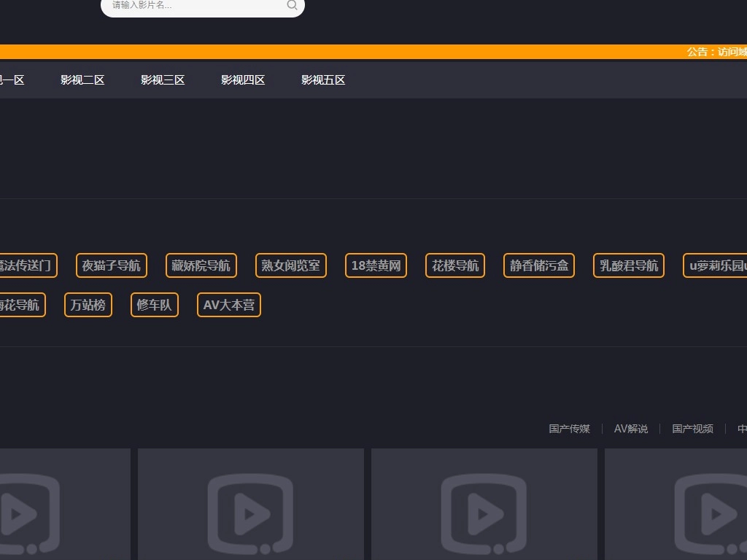This screenshot has height=560, width=747.
Task: Filter by the 国产传媒 category
Action: (569, 429)
